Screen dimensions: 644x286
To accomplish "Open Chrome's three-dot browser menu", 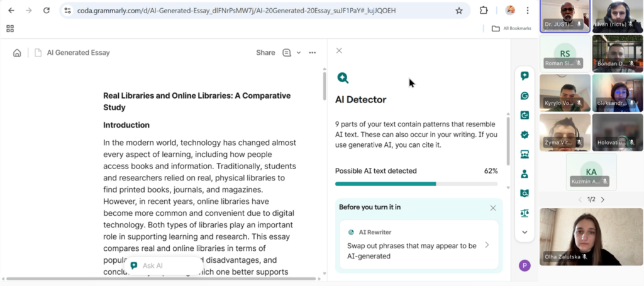I will pyautogui.click(x=527, y=11).
